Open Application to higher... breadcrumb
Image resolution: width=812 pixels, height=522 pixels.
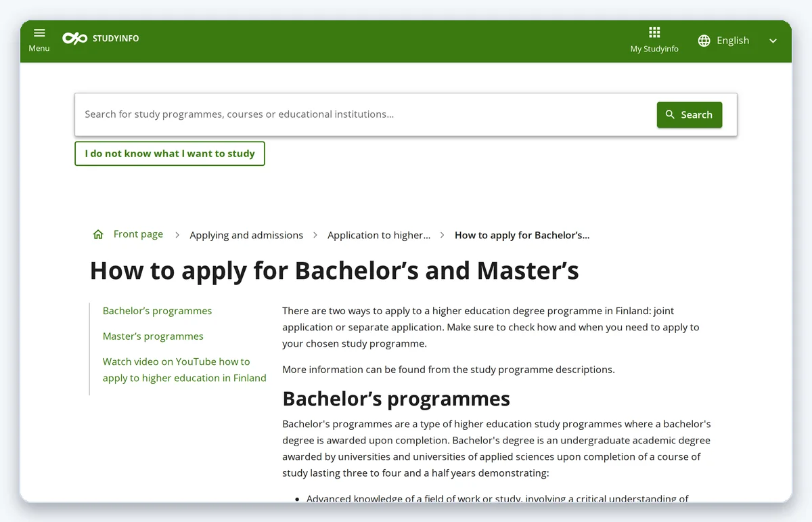pos(379,235)
